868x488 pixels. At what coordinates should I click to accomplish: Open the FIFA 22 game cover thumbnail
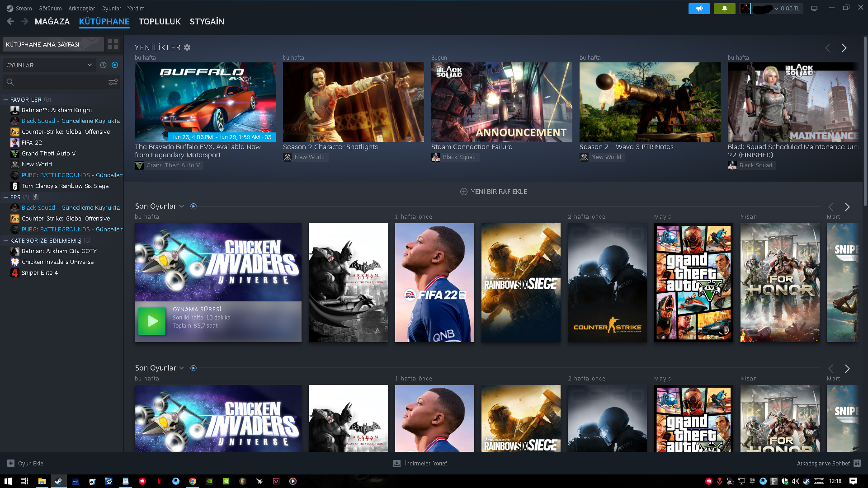coord(434,282)
